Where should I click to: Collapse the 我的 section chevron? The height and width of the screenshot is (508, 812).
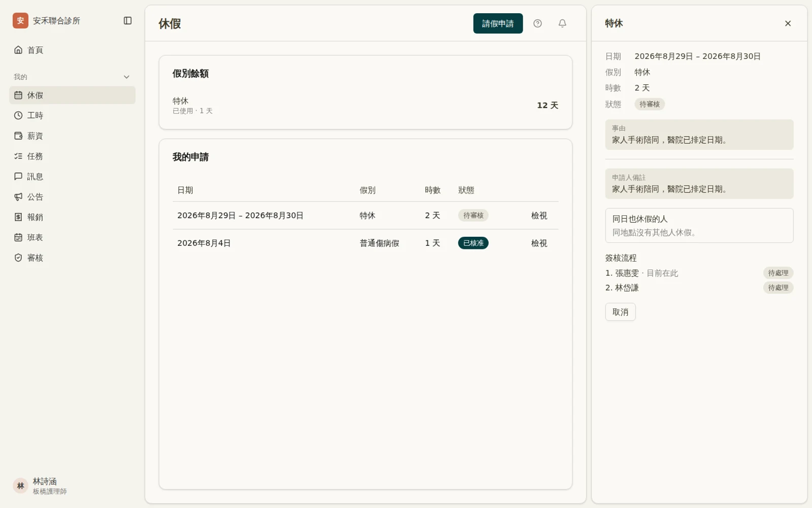(x=126, y=77)
